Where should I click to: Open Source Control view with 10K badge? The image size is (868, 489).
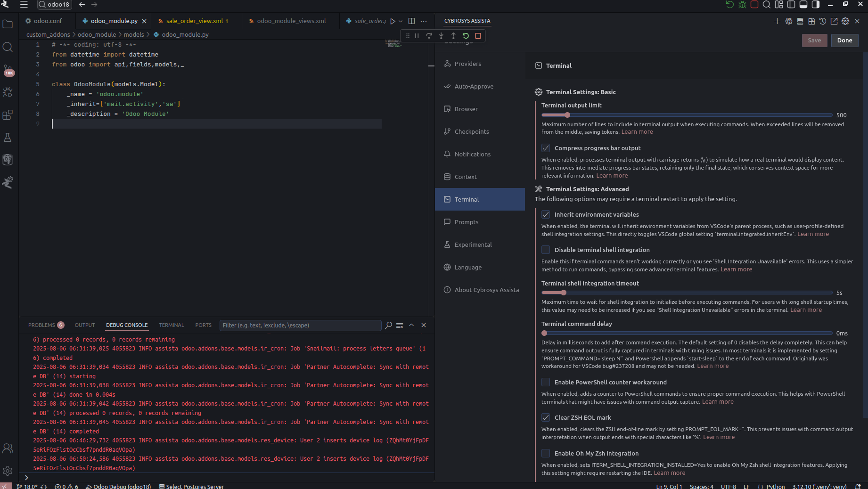tap(8, 70)
